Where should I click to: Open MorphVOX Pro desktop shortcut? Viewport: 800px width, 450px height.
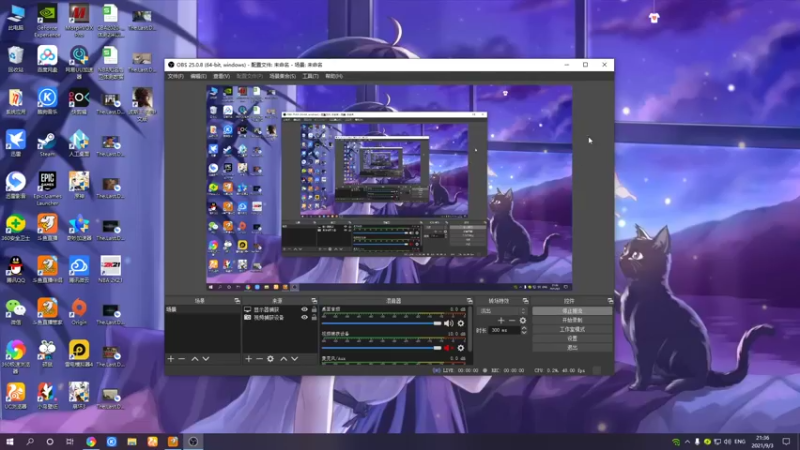[79, 20]
